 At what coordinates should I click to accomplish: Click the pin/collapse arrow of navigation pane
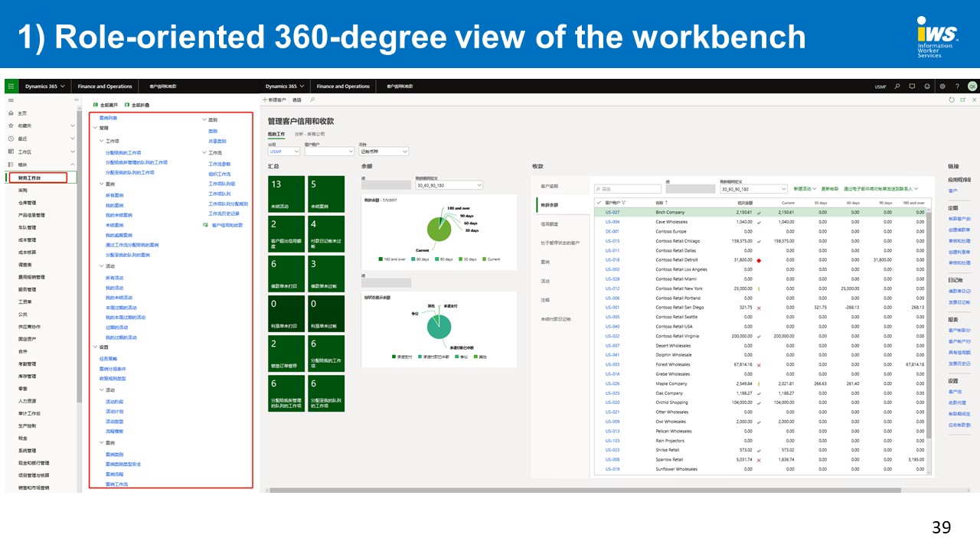tap(77, 100)
